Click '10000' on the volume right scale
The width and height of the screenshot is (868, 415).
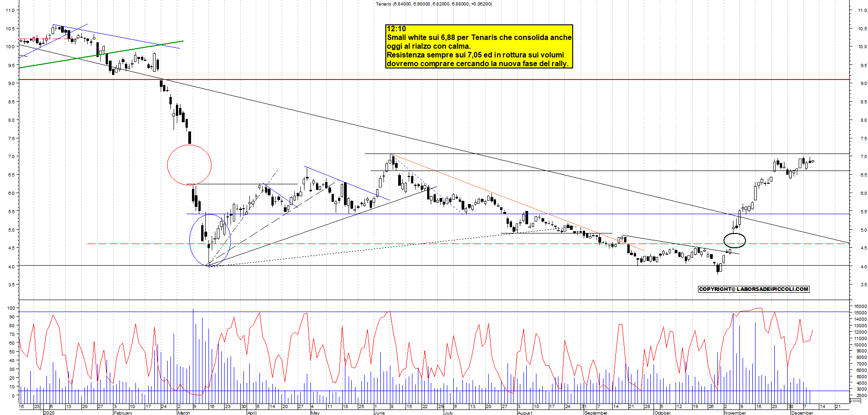(x=861, y=344)
